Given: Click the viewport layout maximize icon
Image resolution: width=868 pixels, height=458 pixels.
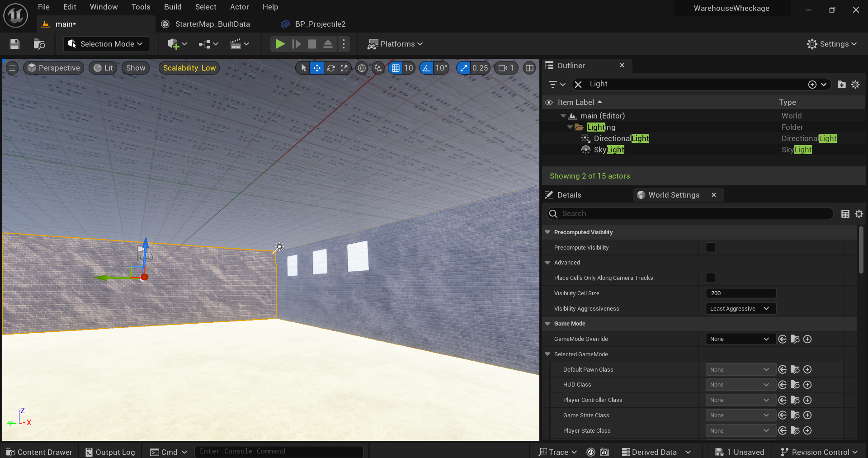Looking at the screenshot, I should tap(529, 68).
